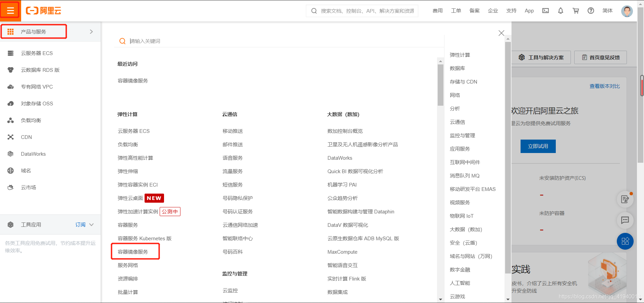Open the 工单 top menu
The width and height of the screenshot is (644, 303).
tap(456, 11)
